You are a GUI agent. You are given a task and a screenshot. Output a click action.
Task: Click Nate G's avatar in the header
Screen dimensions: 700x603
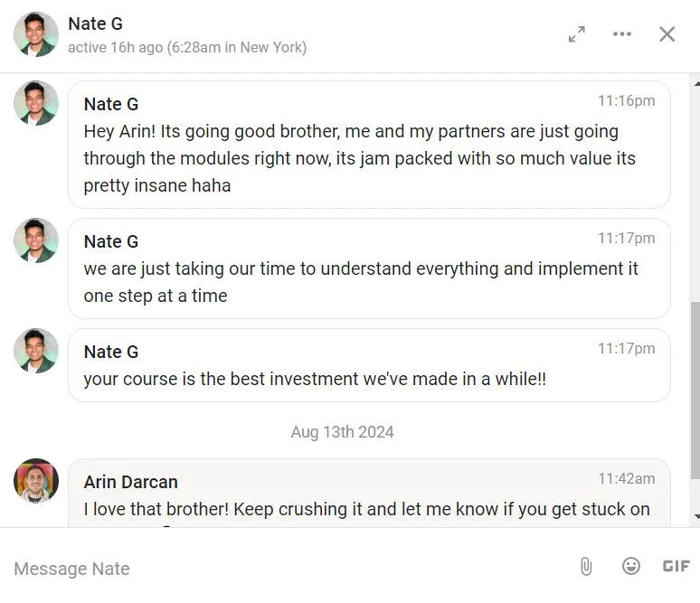click(x=36, y=34)
